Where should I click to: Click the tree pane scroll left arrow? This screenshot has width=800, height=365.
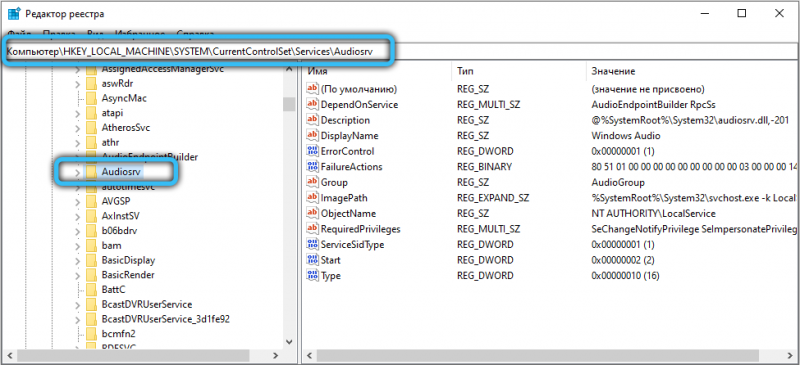coord(9,355)
